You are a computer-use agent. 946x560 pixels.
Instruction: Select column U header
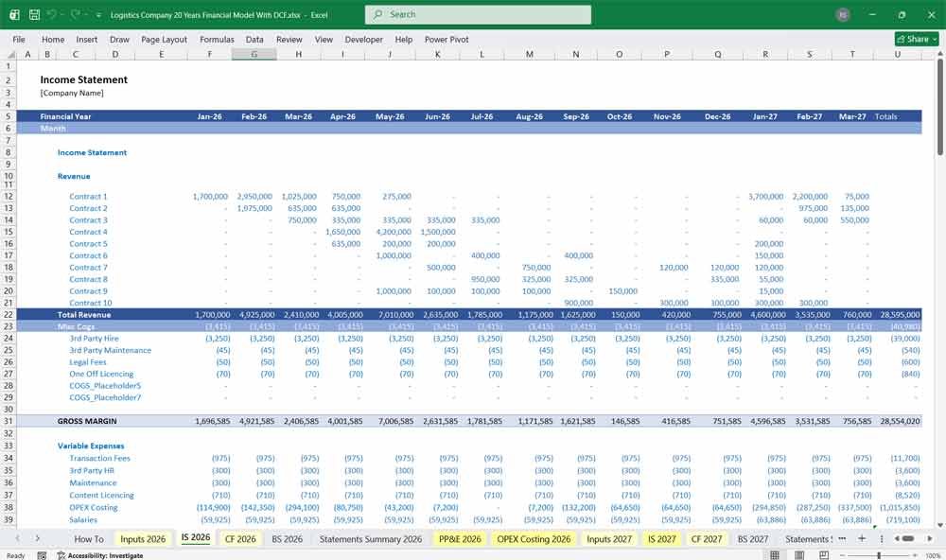pos(897,54)
